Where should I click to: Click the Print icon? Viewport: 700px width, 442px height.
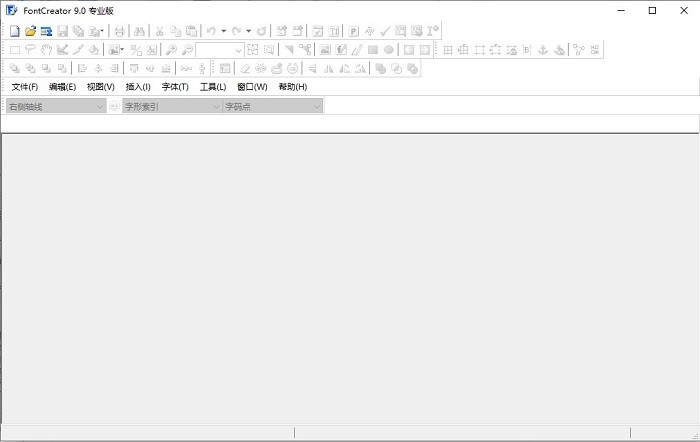pyautogui.click(x=119, y=31)
